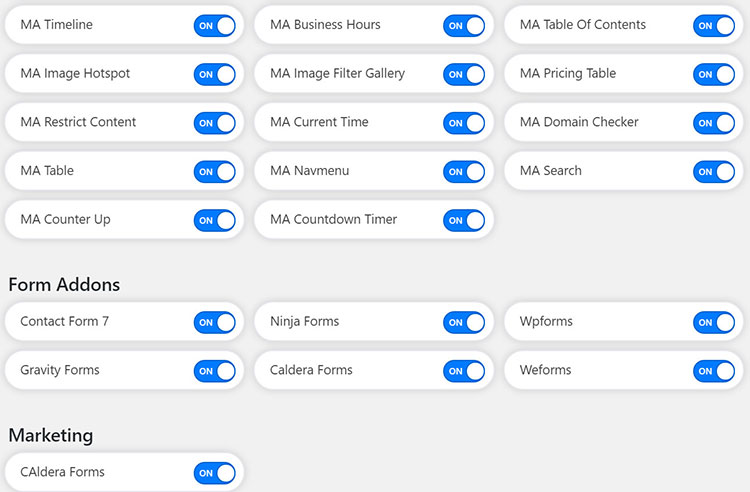Turn off MA Table Of Contents
This screenshot has width=750, height=492.
pos(714,25)
